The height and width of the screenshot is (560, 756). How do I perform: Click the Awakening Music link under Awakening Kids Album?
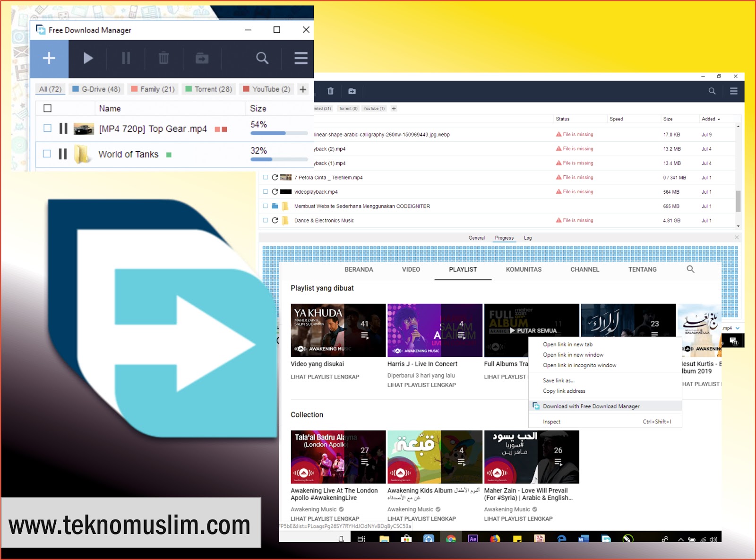pyautogui.click(x=410, y=509)
